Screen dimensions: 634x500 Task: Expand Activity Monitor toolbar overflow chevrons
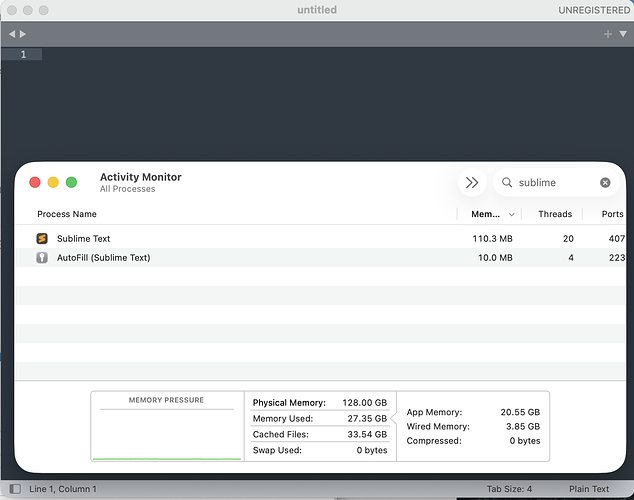tap(472, 182)
